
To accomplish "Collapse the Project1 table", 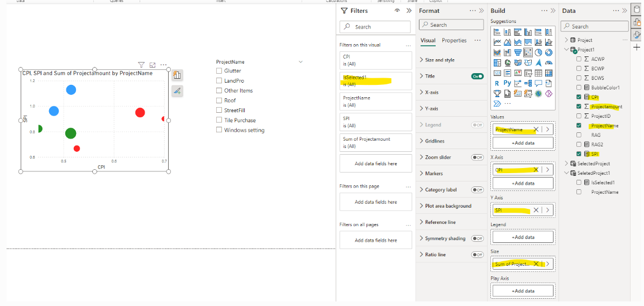I will point(566,49).
